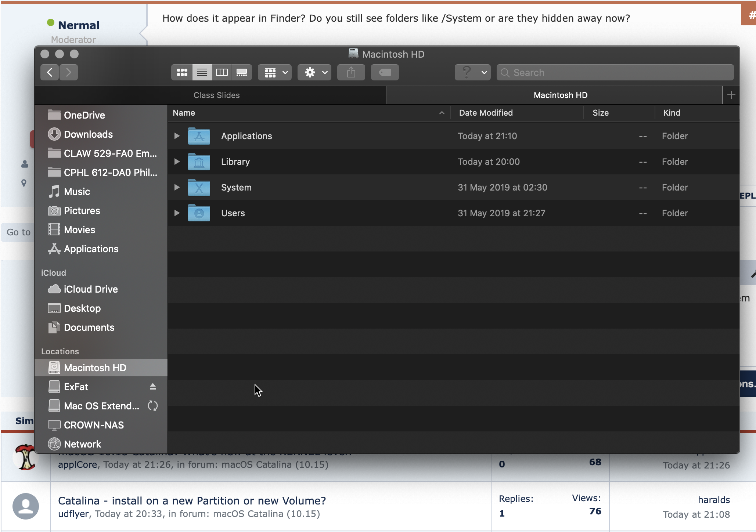This screenshot has width=756, height=532.
Task: Switch Finder to icon view
Action: tap(182, 72)
